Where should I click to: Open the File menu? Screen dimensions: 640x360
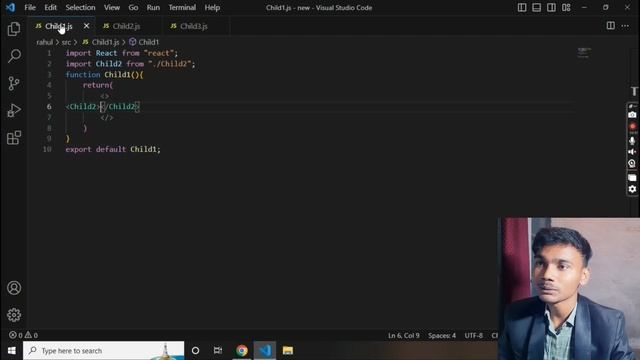[x=30, y=7]
